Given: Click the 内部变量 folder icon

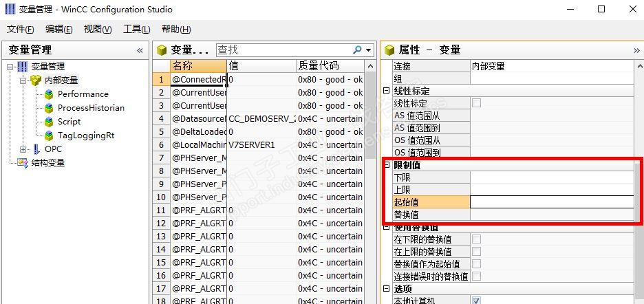Looking at the screenshot, I should [x=36, y=80].
